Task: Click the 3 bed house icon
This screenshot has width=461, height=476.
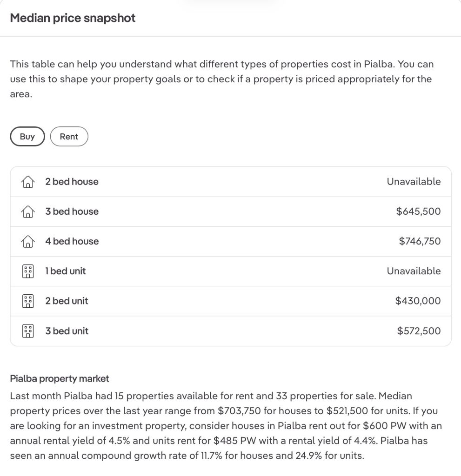Action: point(28,212)
